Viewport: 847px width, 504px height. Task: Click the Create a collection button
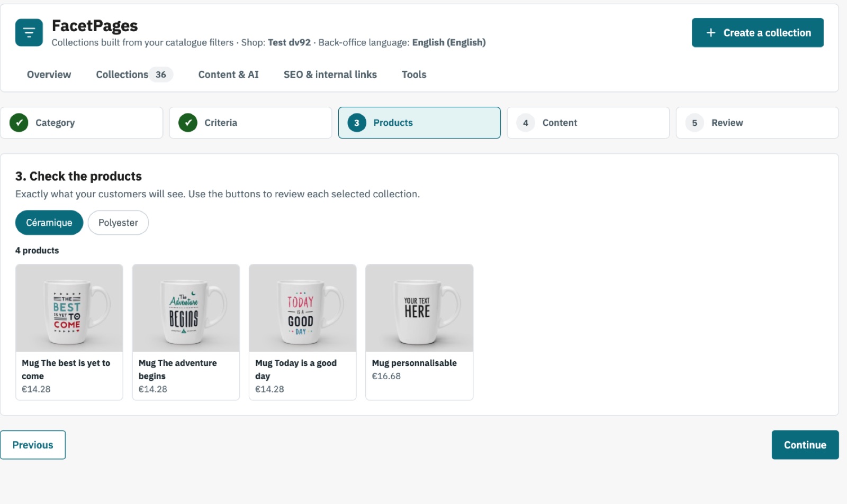[x=758, y=33]
